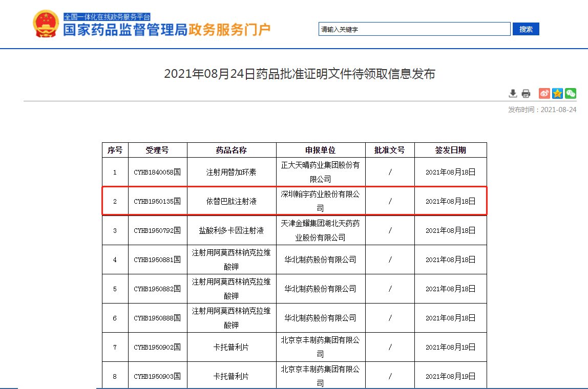Click the 深圳翰宇药业股份有限公司 applicant cell
Viewport: 588px width, 389px height.
point(320,201)
